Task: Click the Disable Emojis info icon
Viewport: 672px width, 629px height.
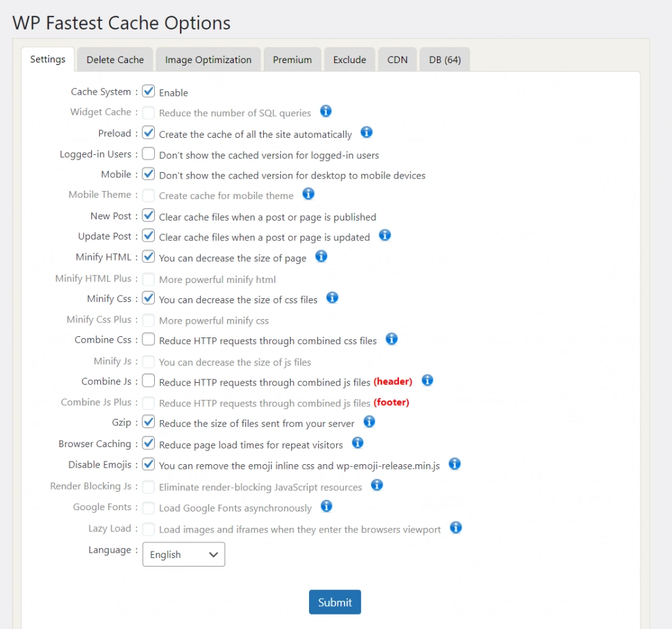Action: (x=454, y=464)
